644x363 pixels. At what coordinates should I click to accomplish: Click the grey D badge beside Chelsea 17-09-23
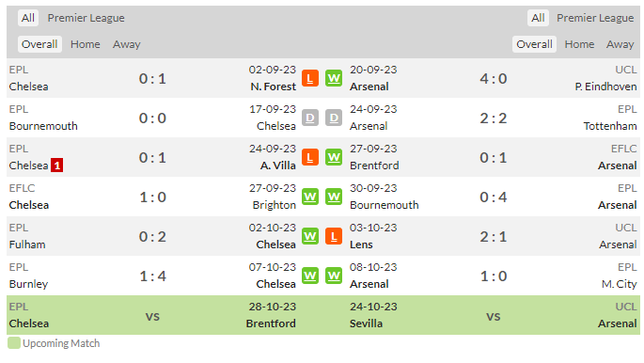310,118
